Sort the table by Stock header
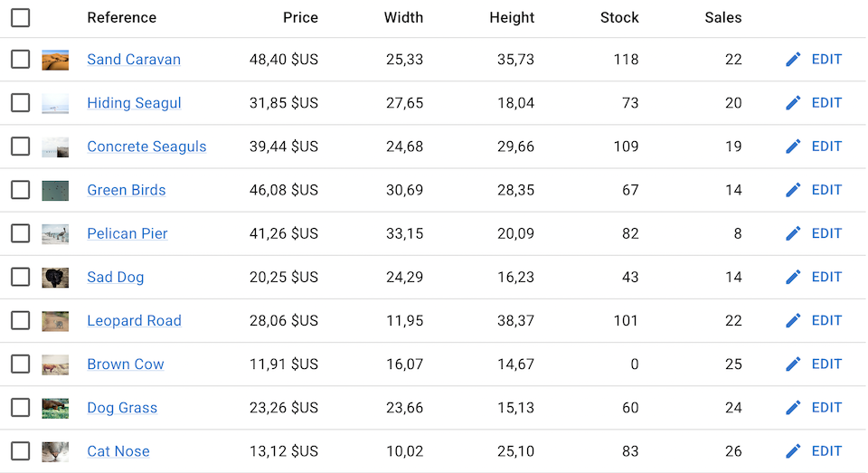This screenshot has width=868, height=473. [619, 17]
